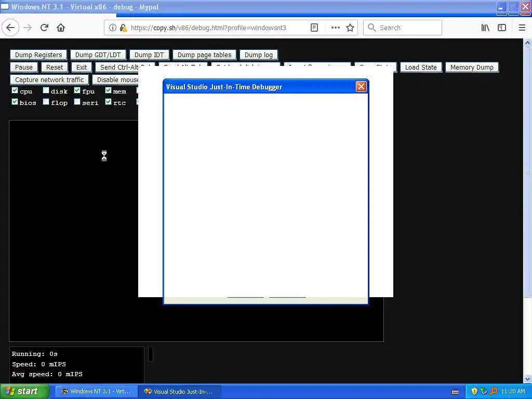Uncheck the mem log checkbox
The height and width of the screenshot is (399, 532).
[x=108, y=90]
